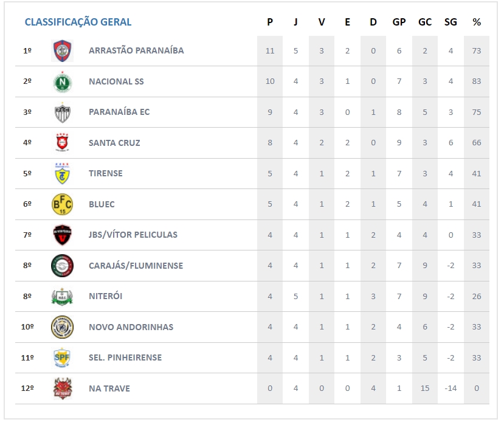The height and width of the screenshot is (428, 504).
Task: Select the SANTA CRUZ team name
Action: [114, 143]
